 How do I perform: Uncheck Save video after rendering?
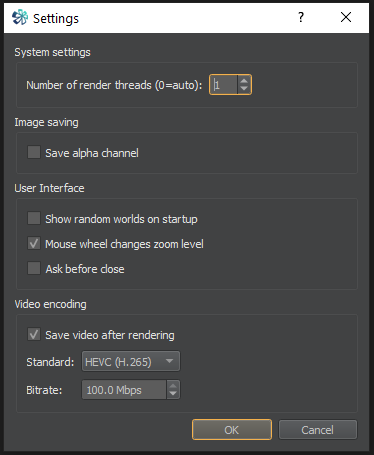tap(34, 334)
